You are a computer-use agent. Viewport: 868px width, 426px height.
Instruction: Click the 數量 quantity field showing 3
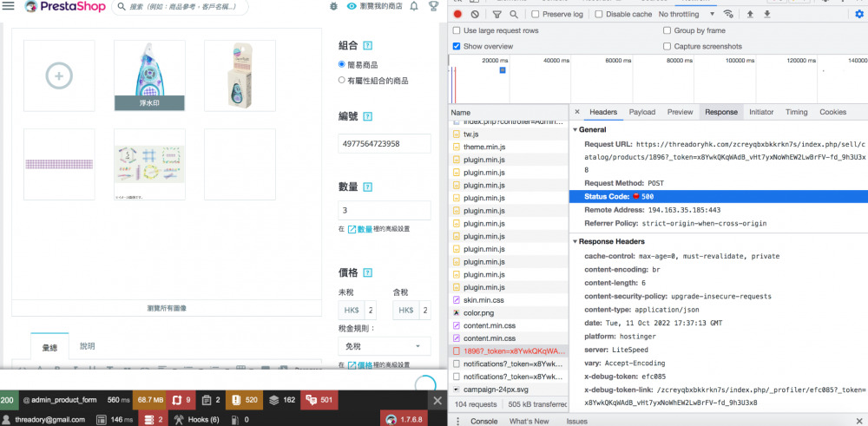tap(385, 210)
